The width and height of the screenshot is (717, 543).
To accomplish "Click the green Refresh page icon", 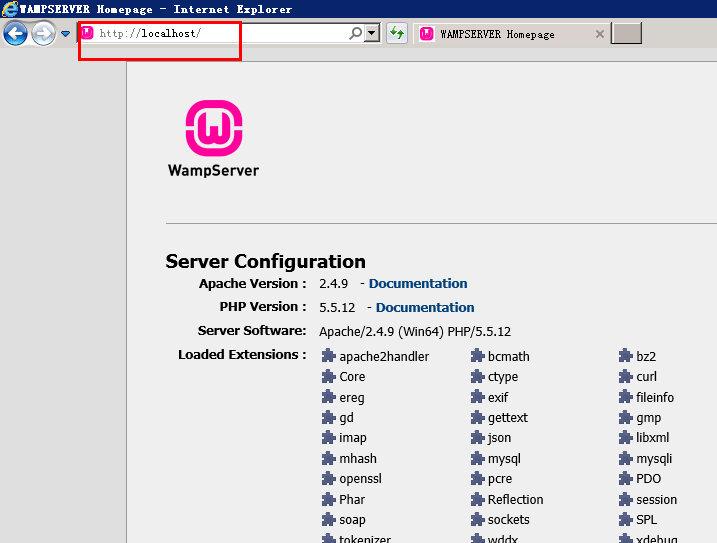I will [397, 34].
